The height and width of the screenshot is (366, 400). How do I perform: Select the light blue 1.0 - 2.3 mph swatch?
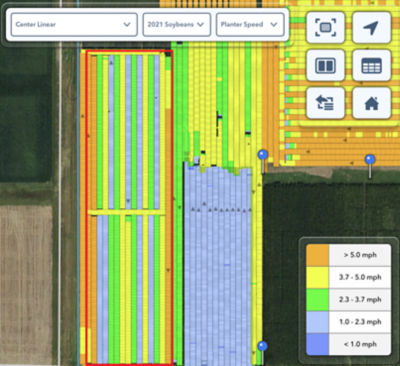point(317,322)
